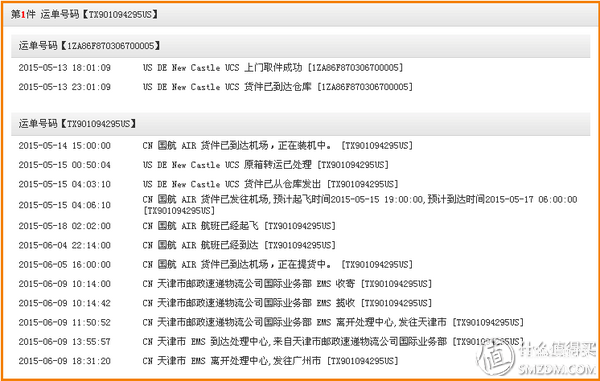Click timestamp 2015-06-09 11:50:52

pyautogui.click(x=65, y=322)
